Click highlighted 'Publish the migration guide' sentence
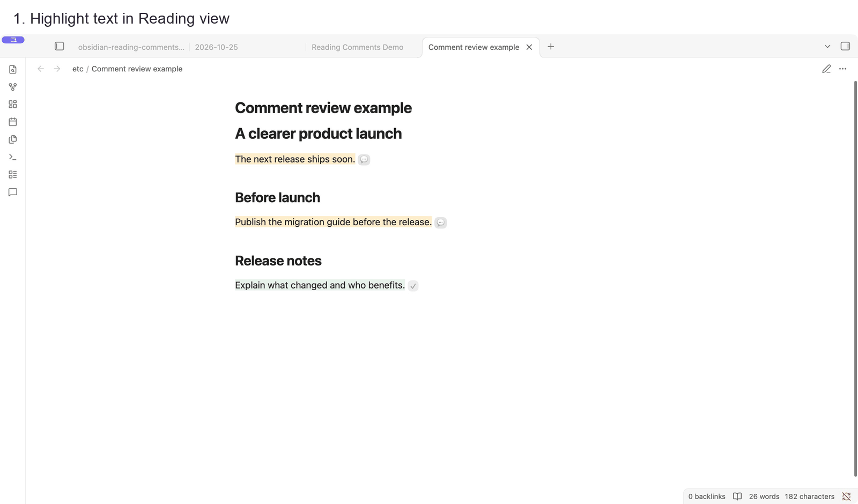The height and width of the screenshot is (504, 858). [x=333, y=222]
